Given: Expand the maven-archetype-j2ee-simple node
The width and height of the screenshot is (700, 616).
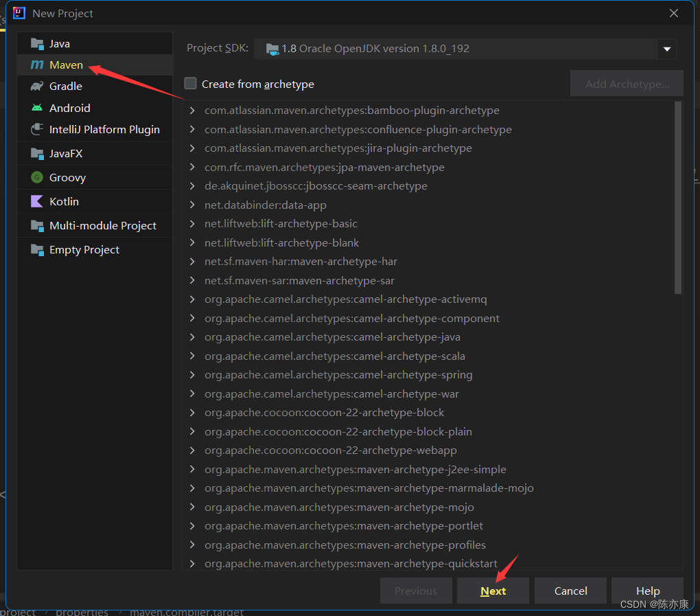Looking at the screenshot, I should pyautogui.click(x=192, y=470).
